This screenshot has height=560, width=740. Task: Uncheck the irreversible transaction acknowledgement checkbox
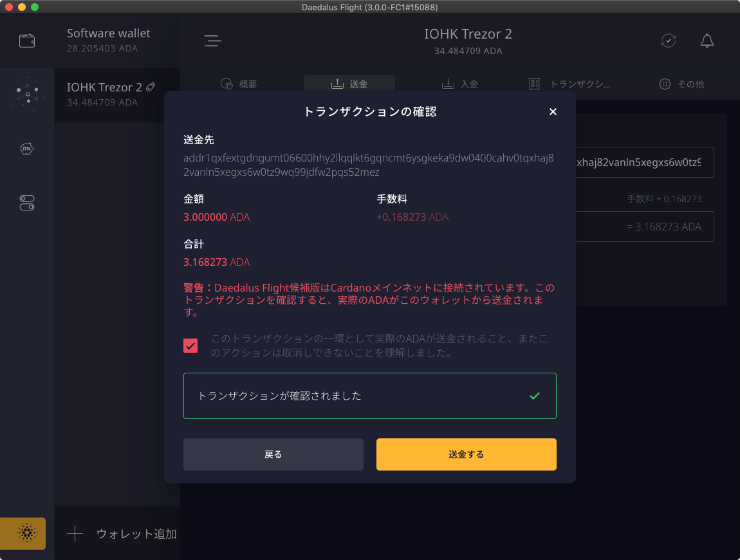click(x=190, y=346)
